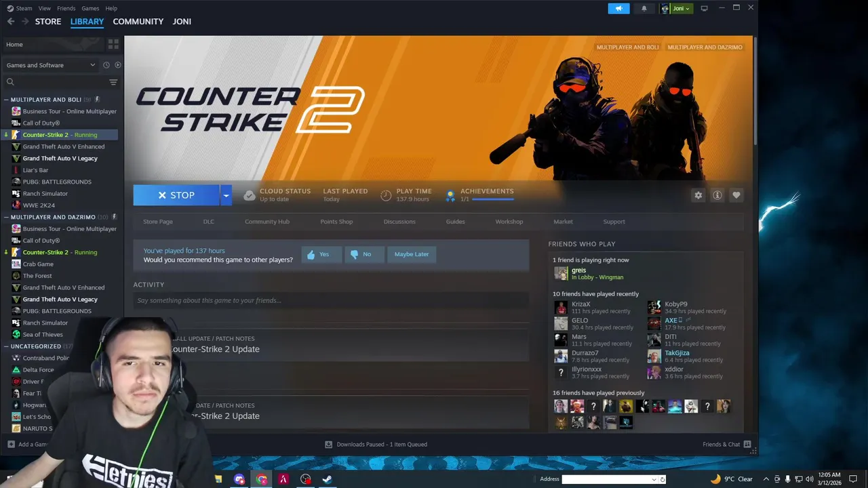The width and height of the screenshot is (868, 488).
Task: Click the MULTIPLAYER AND DAZRIMO banner tag
Action: tap(705, 47)
